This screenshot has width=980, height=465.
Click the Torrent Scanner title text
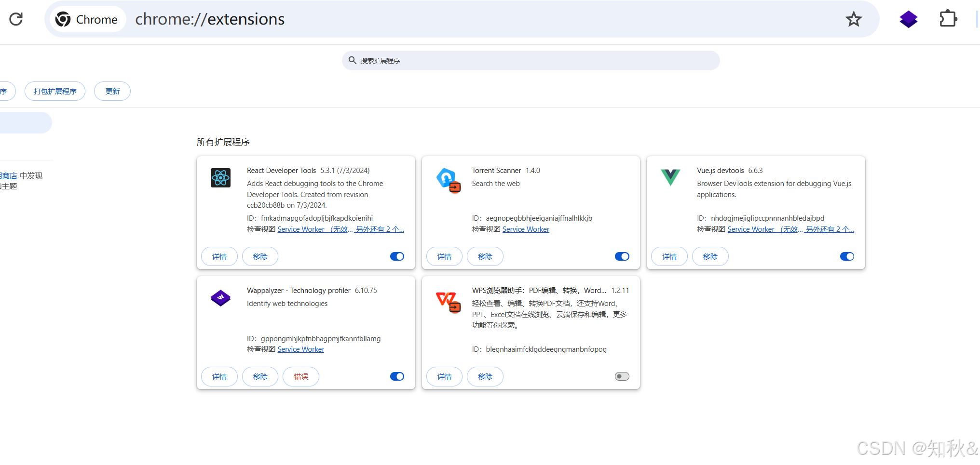(496, 171)
